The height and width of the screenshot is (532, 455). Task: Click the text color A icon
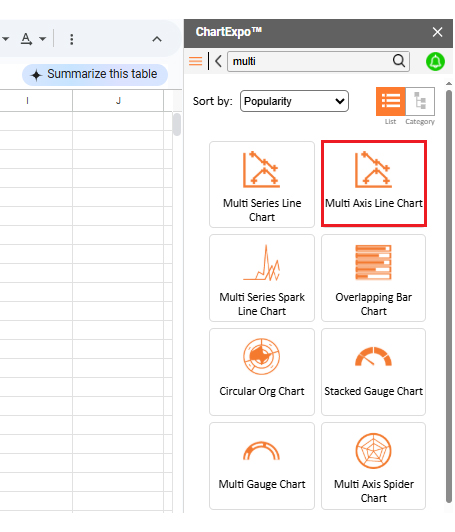[x=26, y=39]
